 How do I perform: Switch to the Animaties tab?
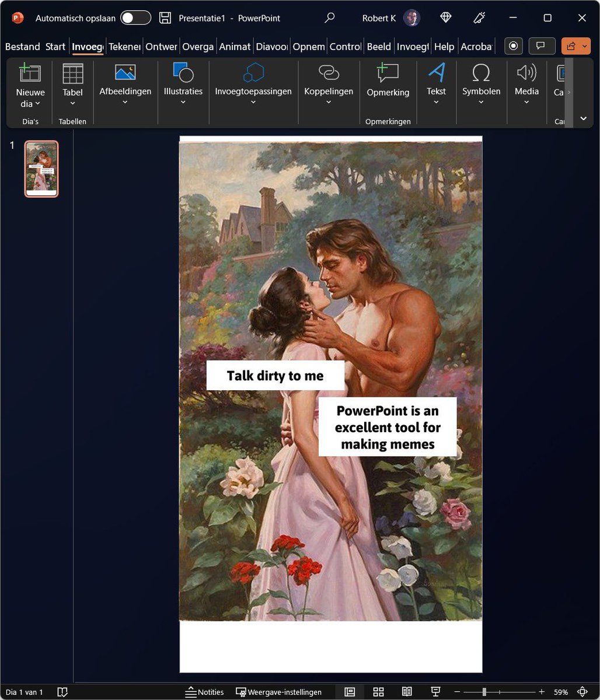(x=235, y=47)
